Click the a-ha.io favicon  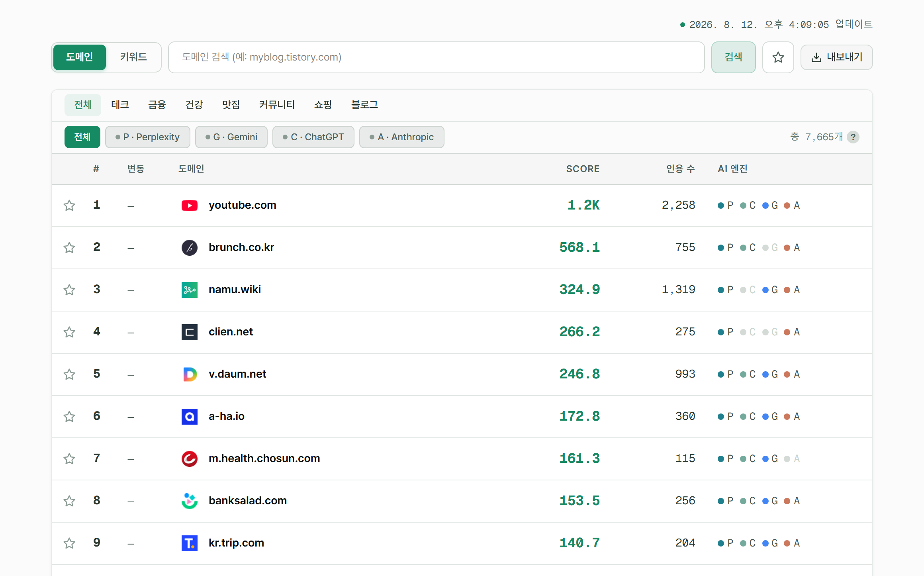click(190, 417)
